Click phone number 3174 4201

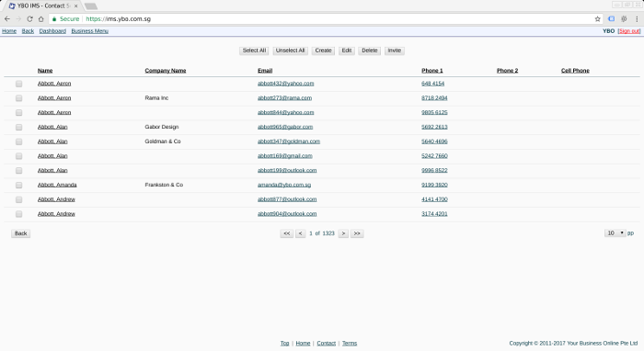tap(434, 214)
